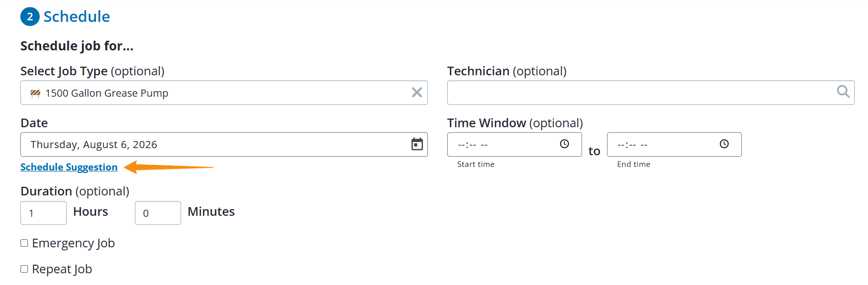Open the Select Job Type dropdown
Image resolution: width=868 pixels, height=285 pixels.
(x=224, y=93)
